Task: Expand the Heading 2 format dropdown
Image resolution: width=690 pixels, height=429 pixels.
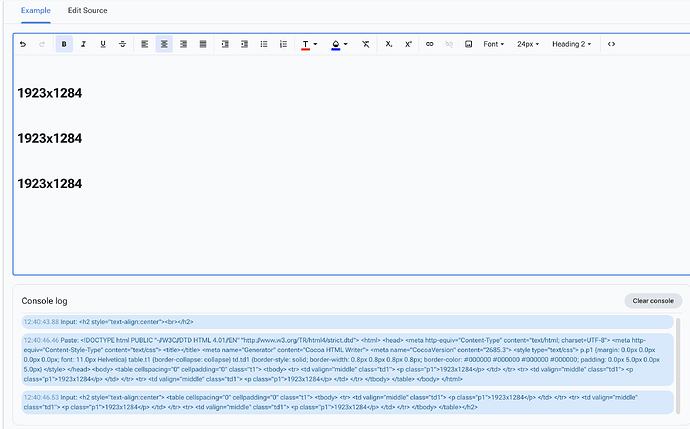Action: point(572,44)
